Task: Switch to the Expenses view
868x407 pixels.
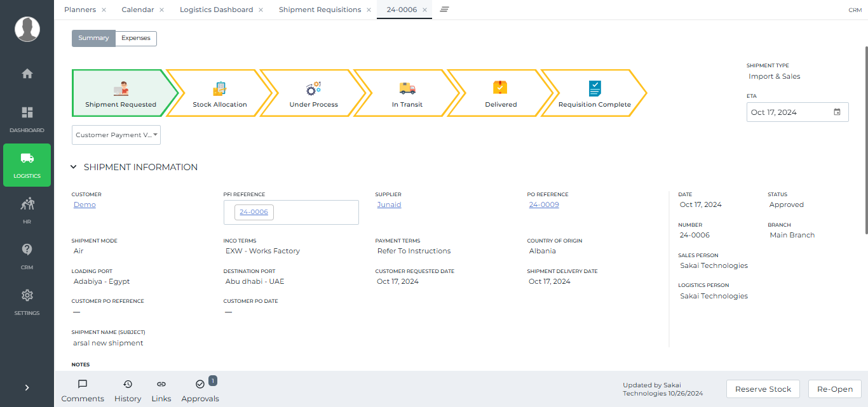Action: click(x=135, y=38)
